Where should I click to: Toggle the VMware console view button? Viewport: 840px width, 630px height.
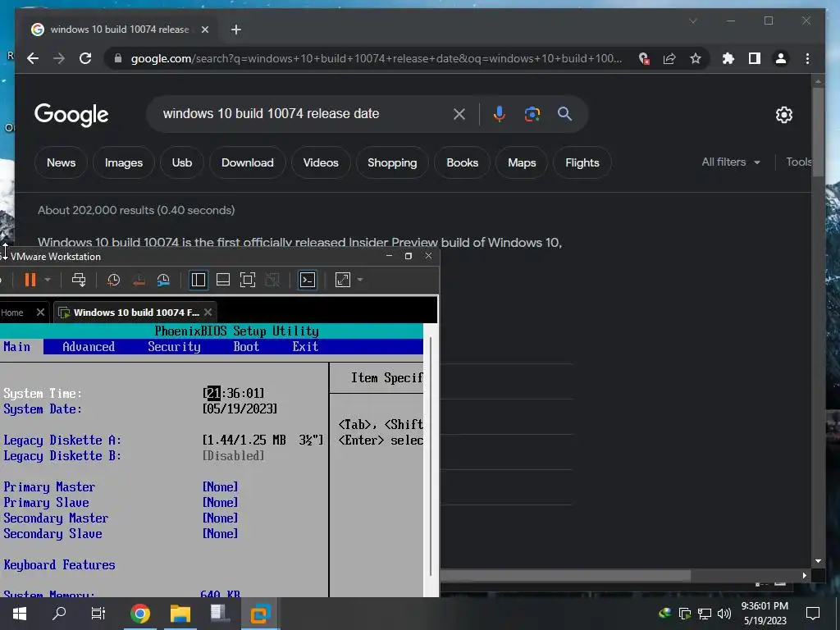click(308, 280)
